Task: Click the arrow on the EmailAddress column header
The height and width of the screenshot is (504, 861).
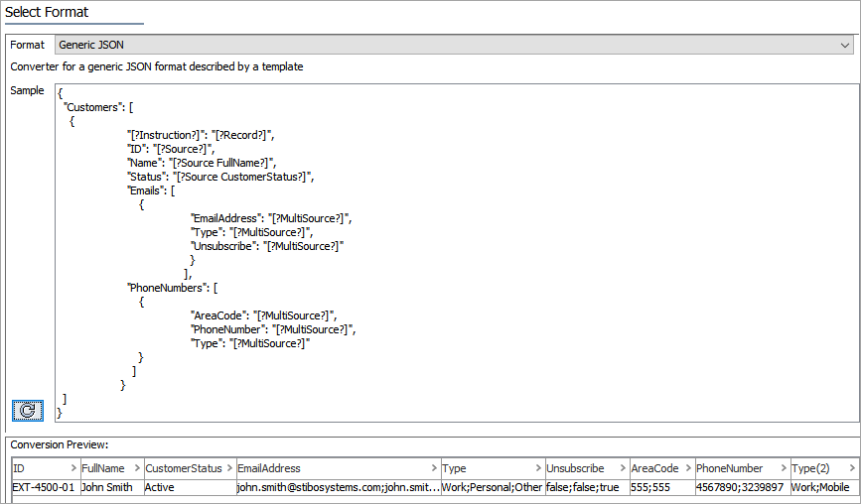Action: click(434, 468)
